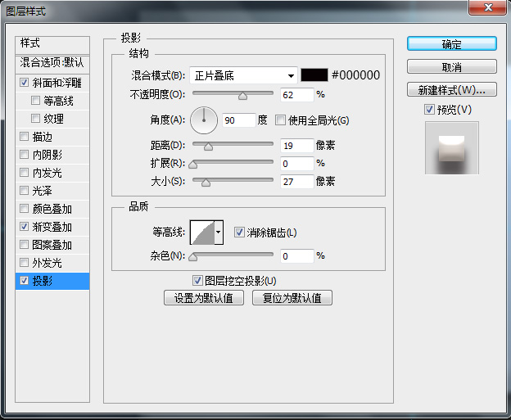Select 混合选项:默认 in the list
This screenshot has height=420, width=511.
pyautogui.click(x=52, y=63)
